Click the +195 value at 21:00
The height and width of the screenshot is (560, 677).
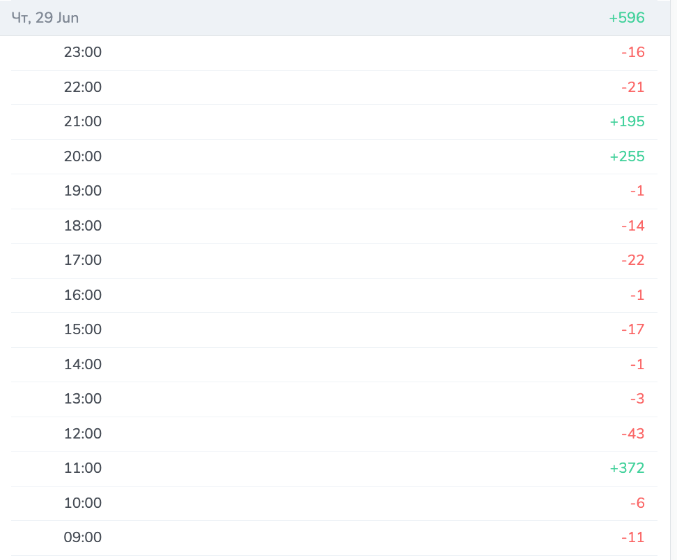tap(627, 121)
